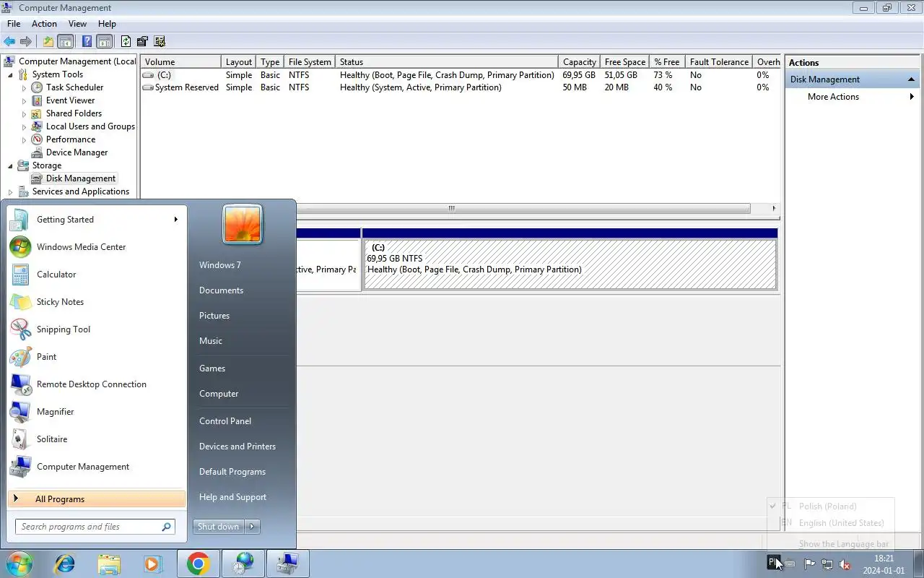Select the Event Viewer icon in the tree
This screenshot has width=924, height=578.
tap(37, 100)
